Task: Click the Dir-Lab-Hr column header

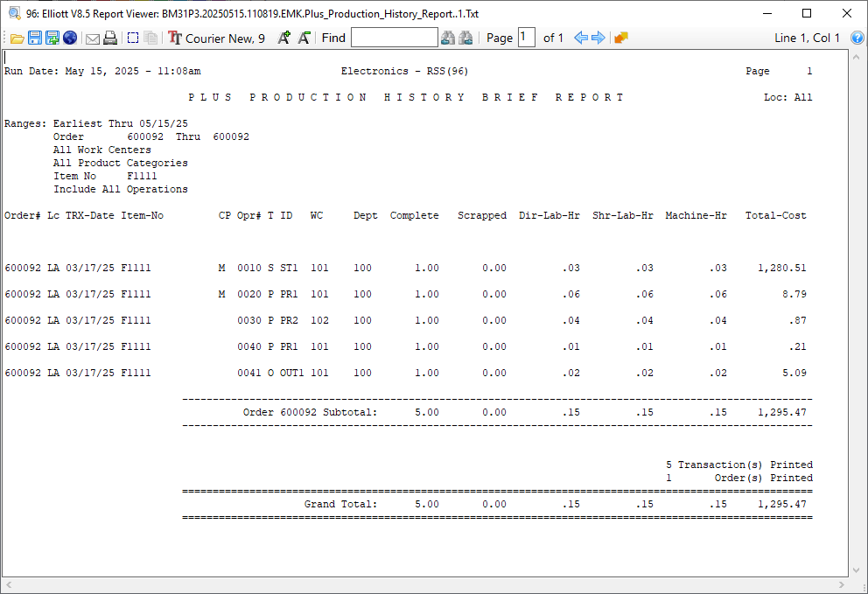Action: pos(549,215)
